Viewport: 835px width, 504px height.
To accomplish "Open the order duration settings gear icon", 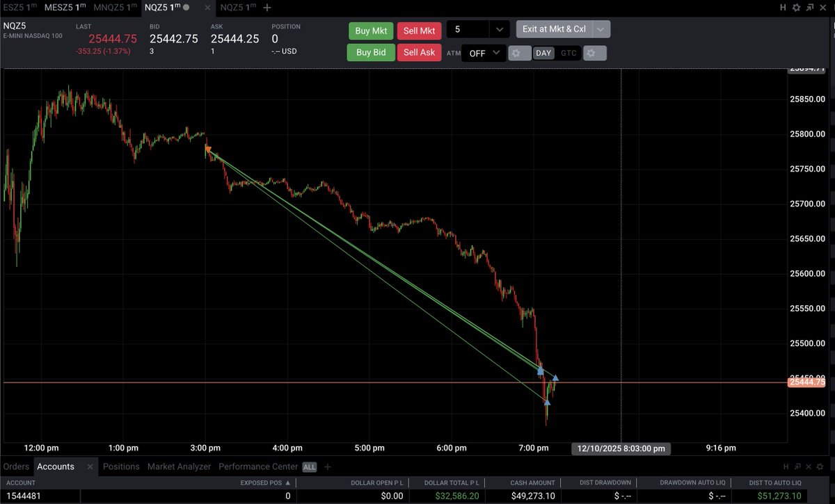I will pyautogui.click(x=595, y=52).
